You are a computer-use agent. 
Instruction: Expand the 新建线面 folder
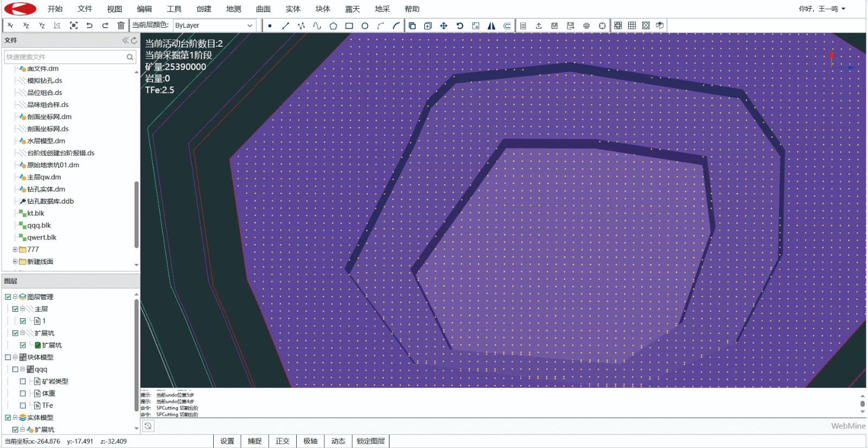15,261
